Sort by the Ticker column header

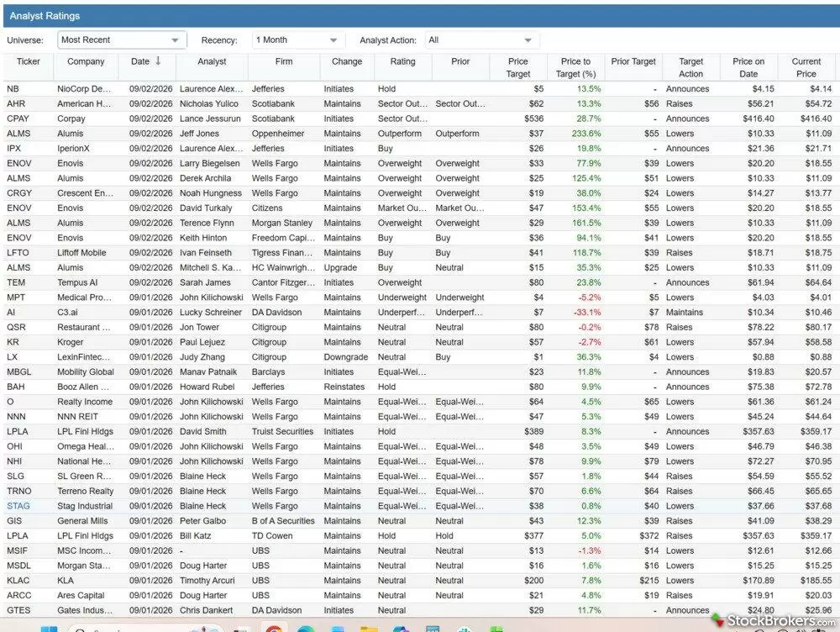(x=28, y=61)
